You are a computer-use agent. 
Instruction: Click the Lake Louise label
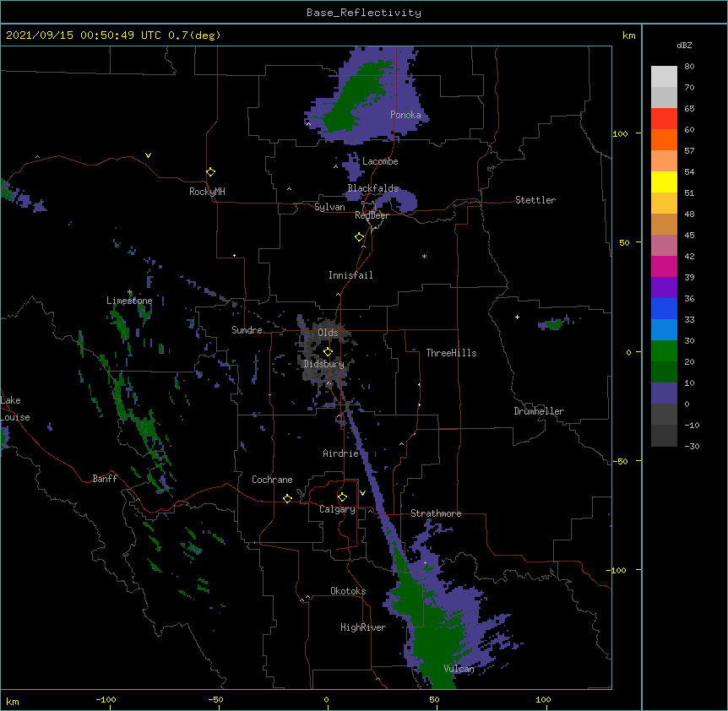pyautogui.click(x=15, y=409)
